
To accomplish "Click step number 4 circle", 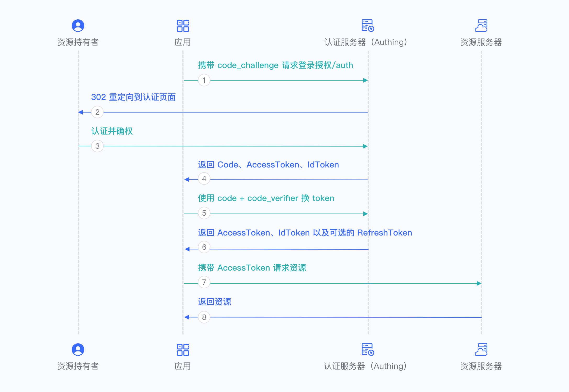I will 204,179.
